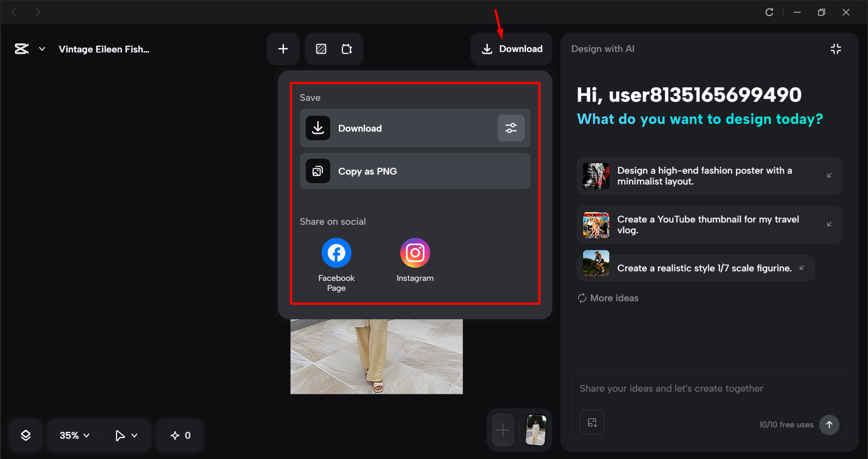Click the arrow icon on figurine suggestion
The image size is (868, 459).
tap(802, 268)
